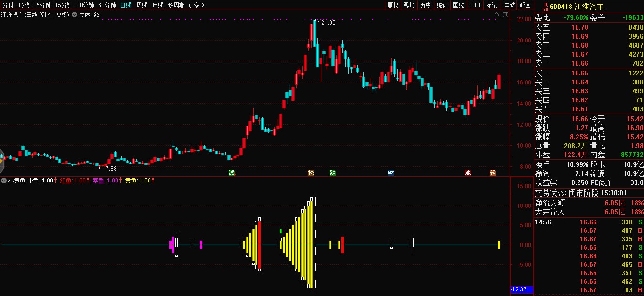The width and height of the screenshot is (644, 296).
Task: Toggle the side panel icon near the price axis
Action: (x=505, y=15)
